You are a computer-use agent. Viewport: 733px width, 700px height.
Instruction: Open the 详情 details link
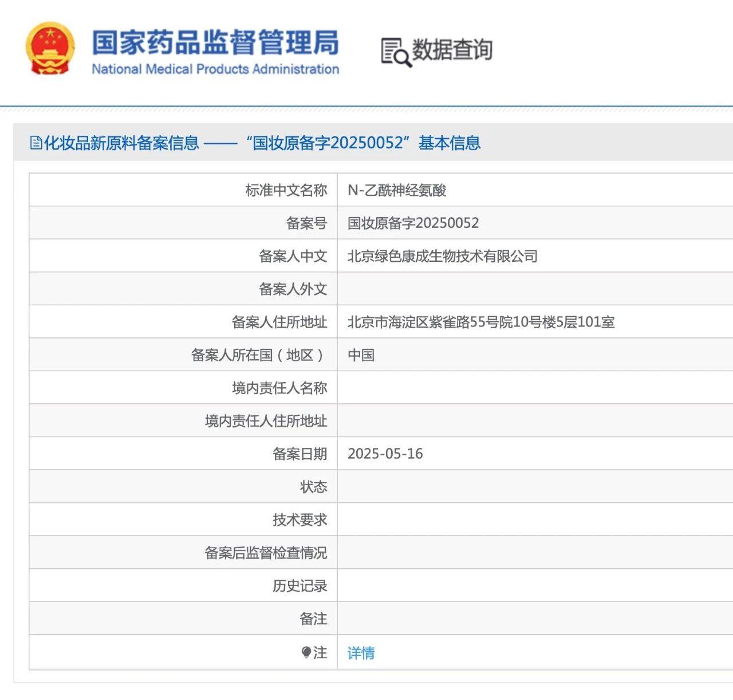tap(361, 653)
